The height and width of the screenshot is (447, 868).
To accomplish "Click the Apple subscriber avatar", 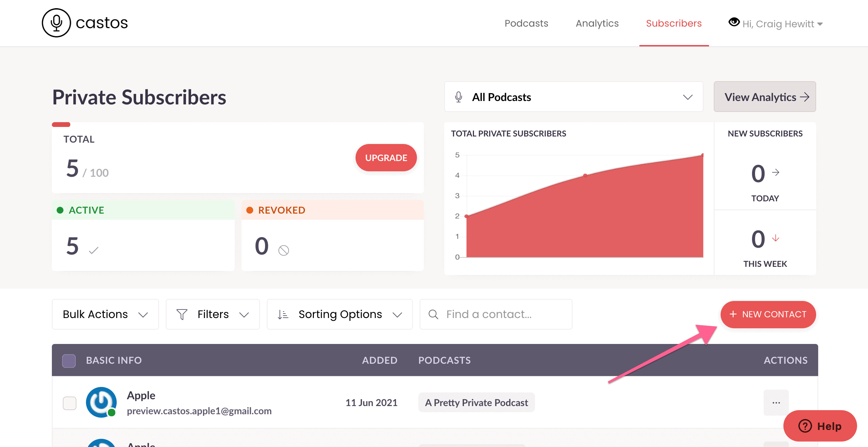I will click(101, 402).
